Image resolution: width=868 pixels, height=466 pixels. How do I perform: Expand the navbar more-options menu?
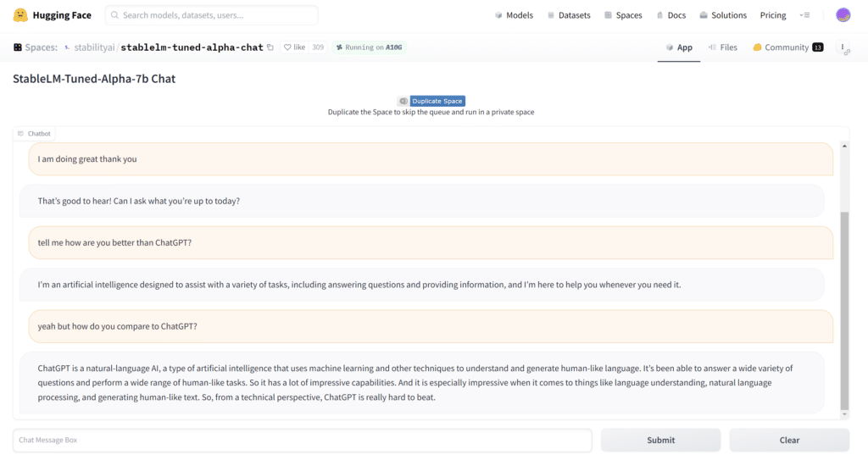click(x=804, y=15)
